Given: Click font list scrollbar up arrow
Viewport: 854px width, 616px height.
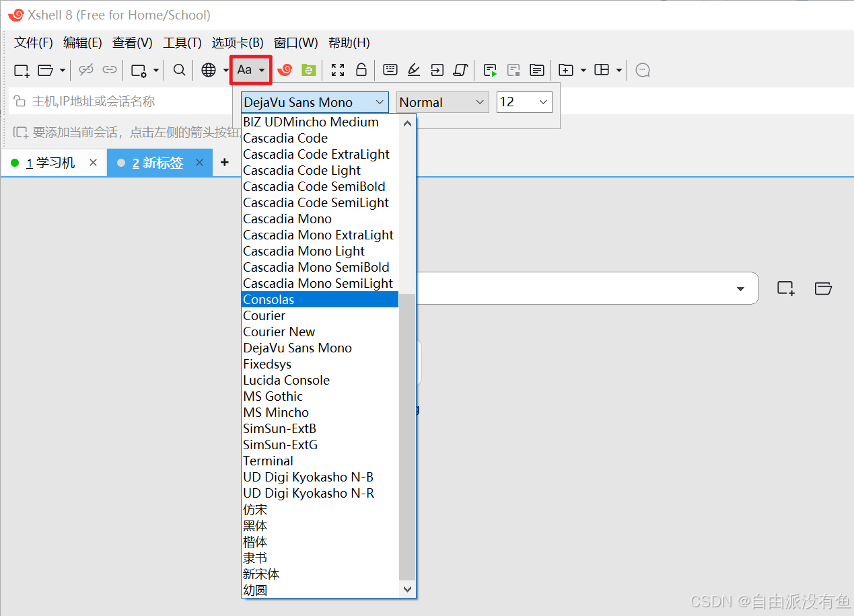Looking at the screenshot, I should coord(407,123).
